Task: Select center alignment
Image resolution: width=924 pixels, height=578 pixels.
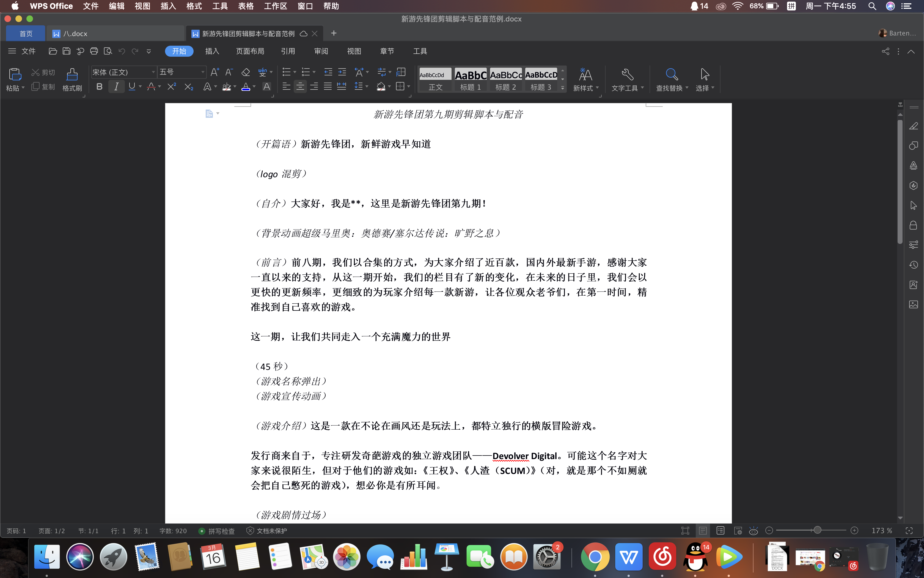Action: [300, 87]
